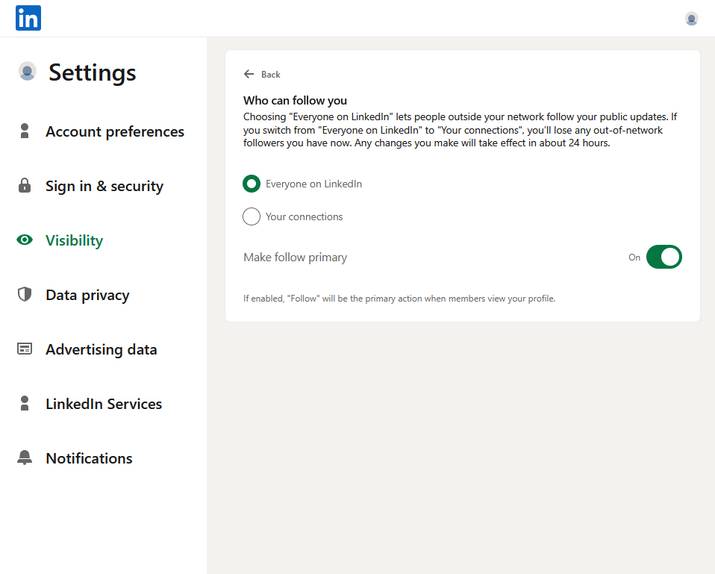Click the Sign in & security lock icon
The width and height of the screenshot is (715, 574).
(x=25, y=186)
